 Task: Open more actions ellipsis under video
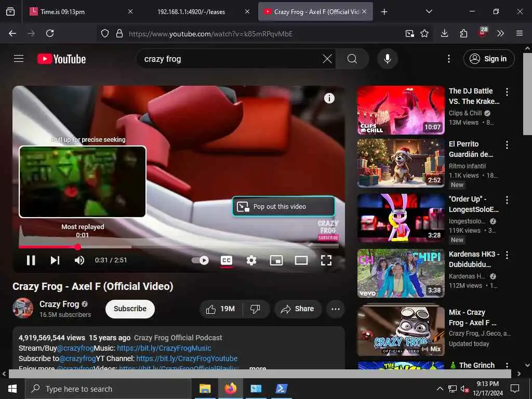coord(335,309)
